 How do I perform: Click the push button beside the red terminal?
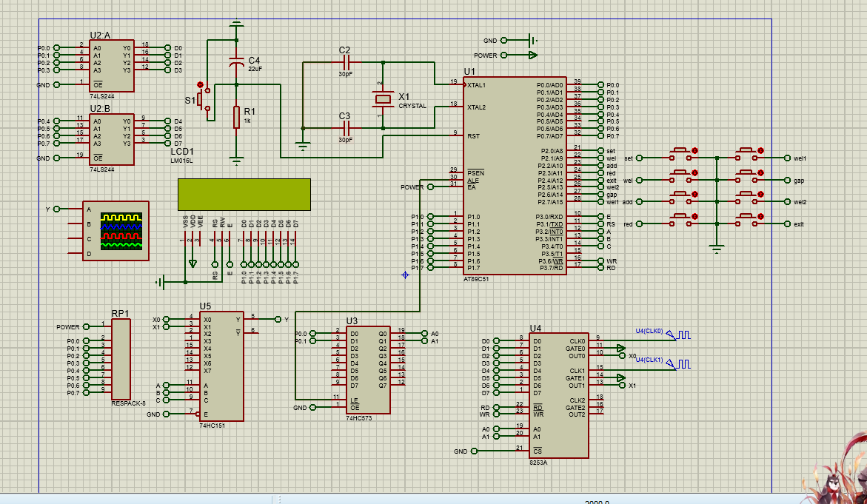[682, 221]
